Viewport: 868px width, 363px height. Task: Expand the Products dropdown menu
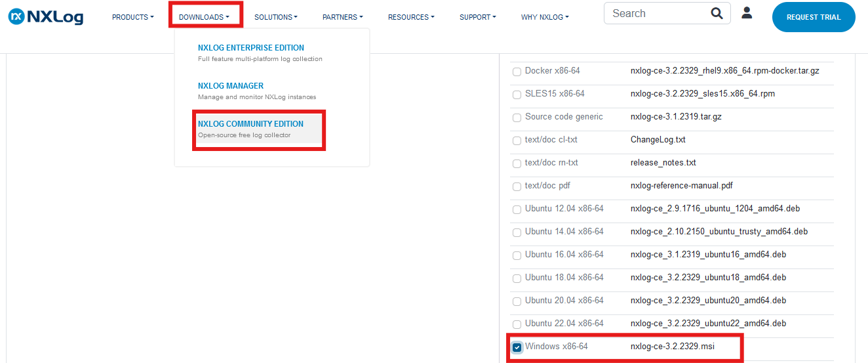click(x=132, y=17)
